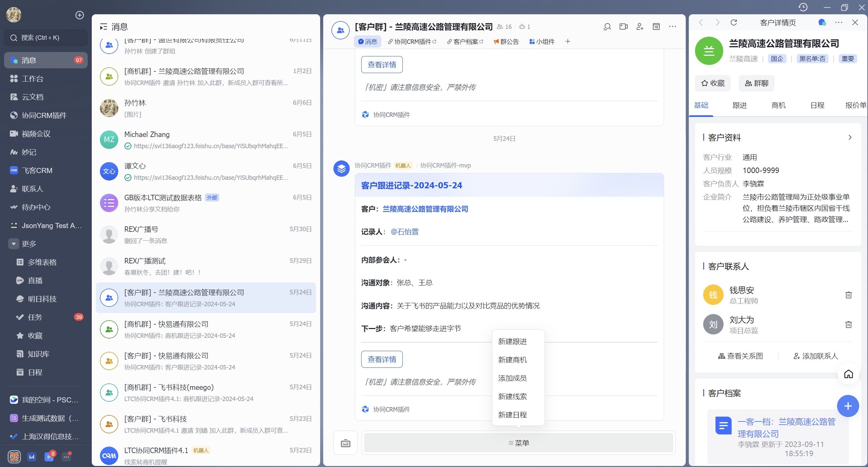Toggle 收藏 star for this customer
Image resolution: width=868 pixels, height=467 pixels.
click(713, 83)
